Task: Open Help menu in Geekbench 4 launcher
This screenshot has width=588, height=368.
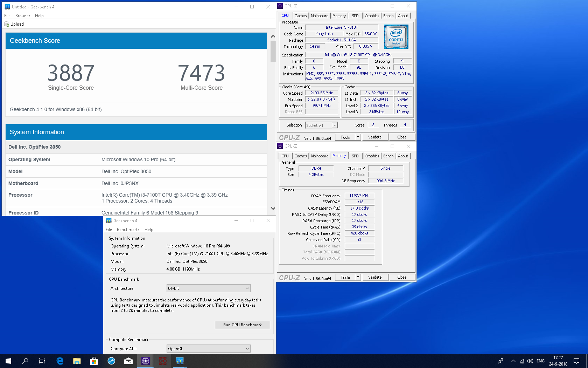Action: pos(149,230)
